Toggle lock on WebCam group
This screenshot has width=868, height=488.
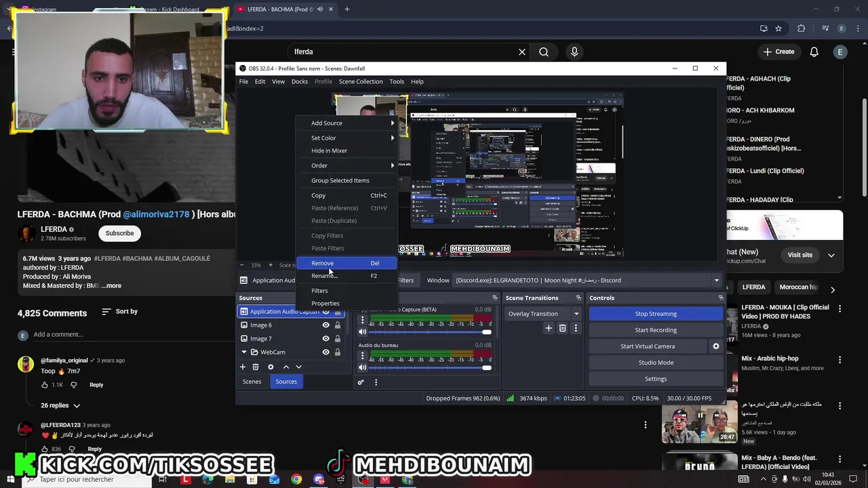coord(337,352)
